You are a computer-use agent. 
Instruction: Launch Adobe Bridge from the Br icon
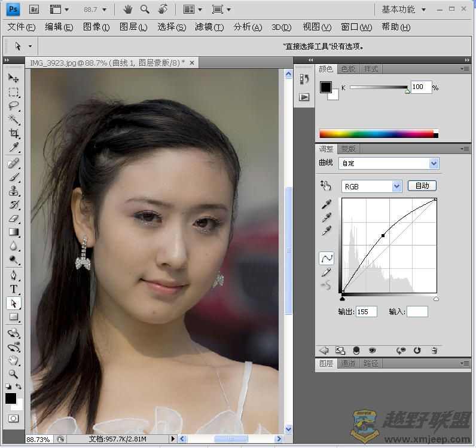(35, 9)
